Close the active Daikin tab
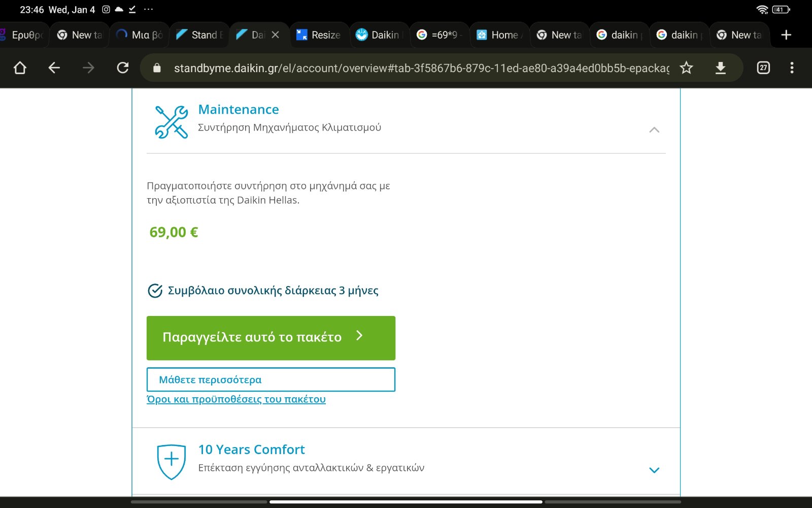This screenshot has height=508, width=812. pos(275,35)
